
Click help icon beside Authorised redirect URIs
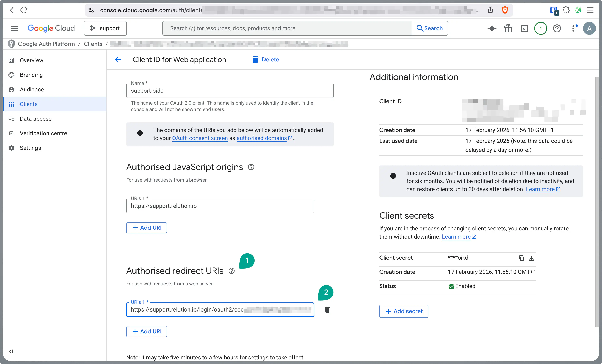tap(231, 271)
